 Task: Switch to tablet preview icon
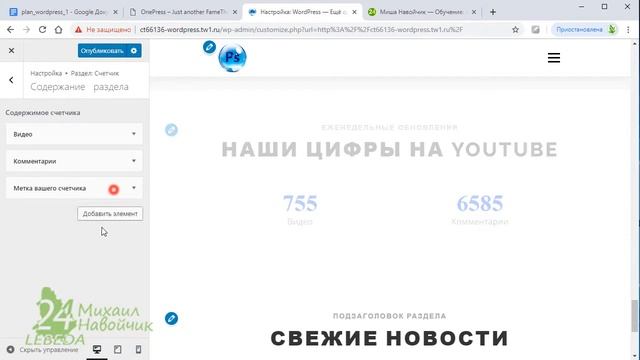click(x=118, y=349)
